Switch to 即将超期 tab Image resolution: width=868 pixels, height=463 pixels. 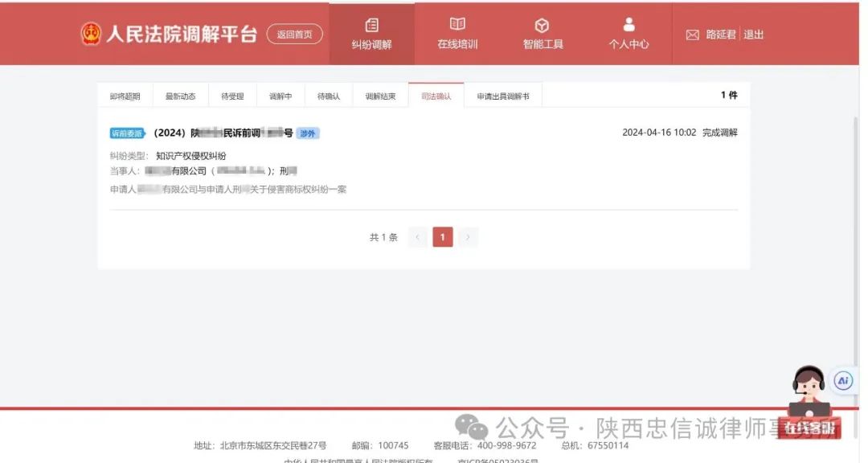click(x=125, y=96)
